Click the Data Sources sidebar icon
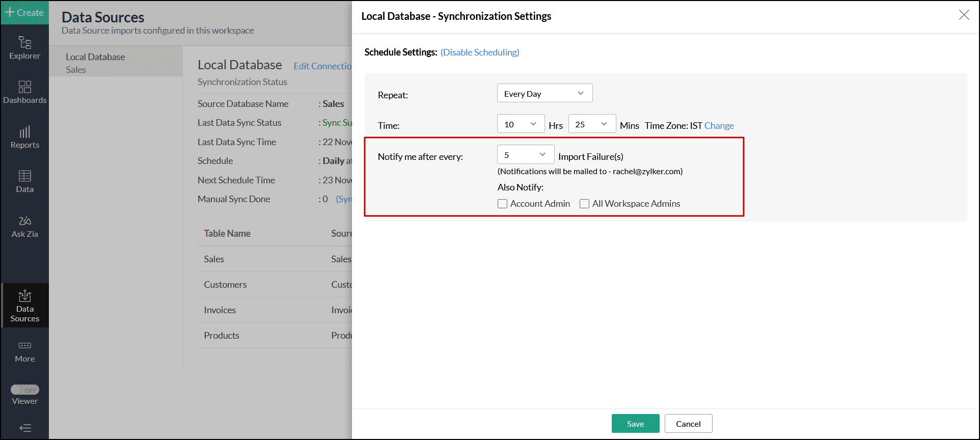Viewport: 980px width, 440px height. (24, 306)
